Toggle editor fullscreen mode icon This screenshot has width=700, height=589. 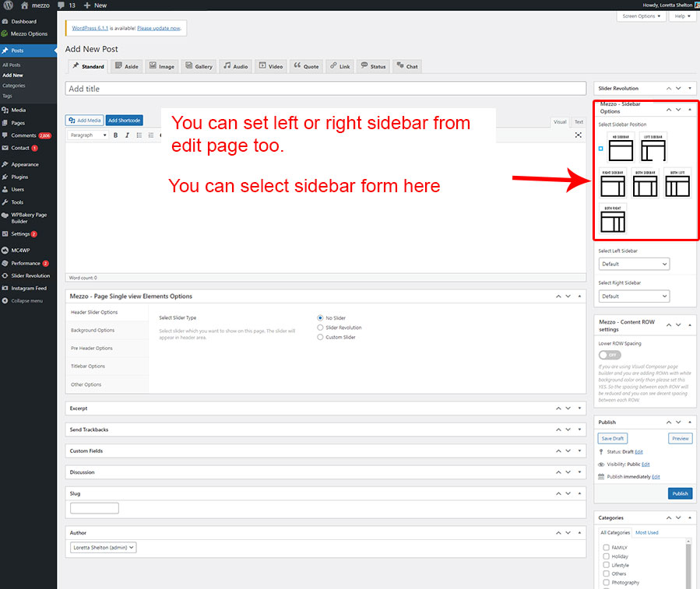[579, 135]
